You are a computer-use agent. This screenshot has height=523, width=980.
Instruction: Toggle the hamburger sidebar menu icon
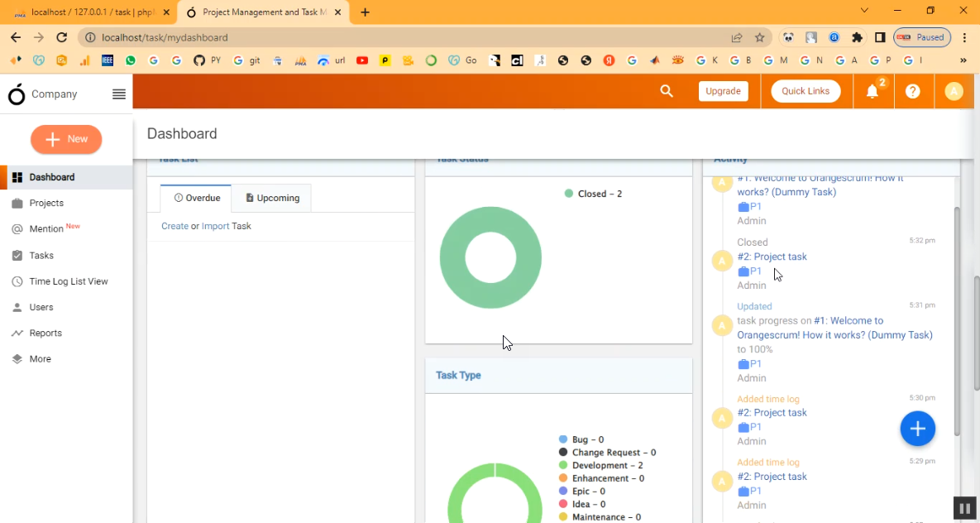pos(119,94)
